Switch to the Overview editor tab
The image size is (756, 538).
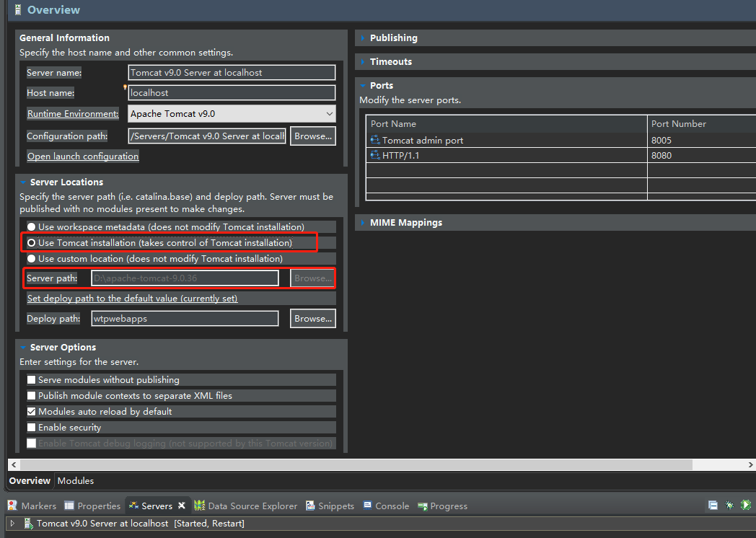pos(30,480)
